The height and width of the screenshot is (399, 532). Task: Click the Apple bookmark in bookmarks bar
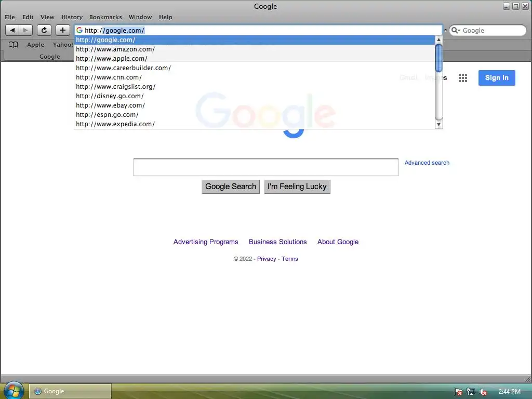[x=35, y=45]
